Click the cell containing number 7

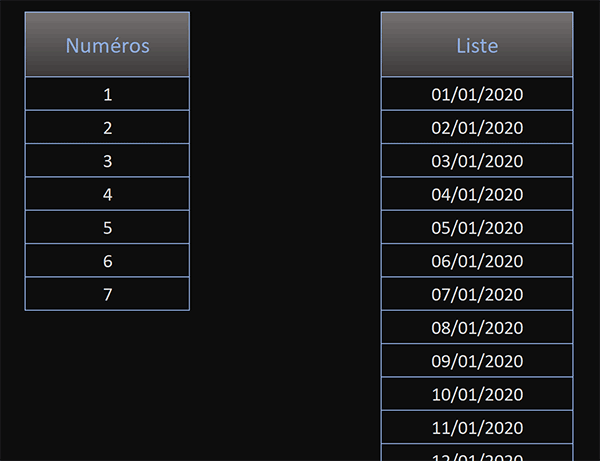point(107,294)
